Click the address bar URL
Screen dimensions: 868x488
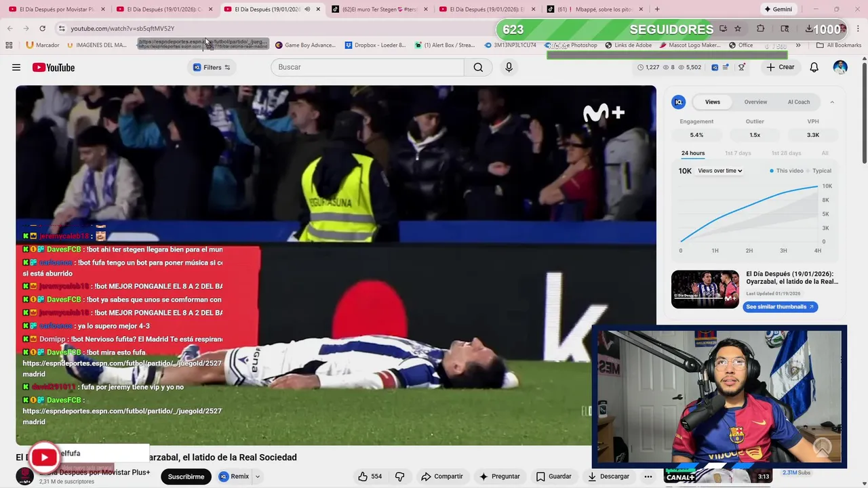click(x=123, y=28)
